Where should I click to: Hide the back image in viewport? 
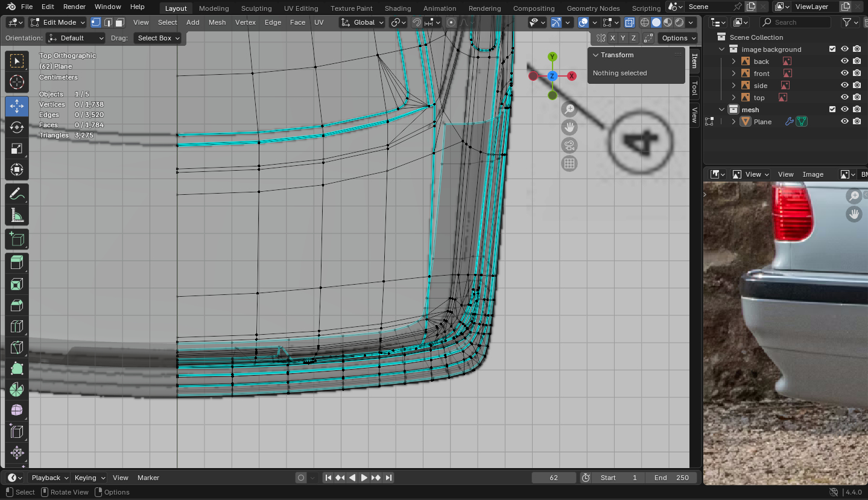coord(844,61)
